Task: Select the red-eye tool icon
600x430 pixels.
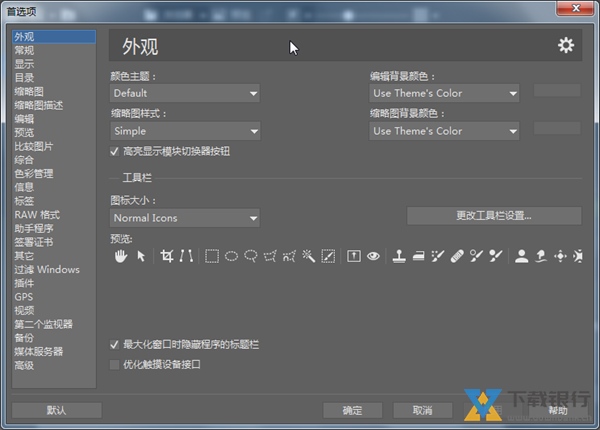Action: [373, 256]
